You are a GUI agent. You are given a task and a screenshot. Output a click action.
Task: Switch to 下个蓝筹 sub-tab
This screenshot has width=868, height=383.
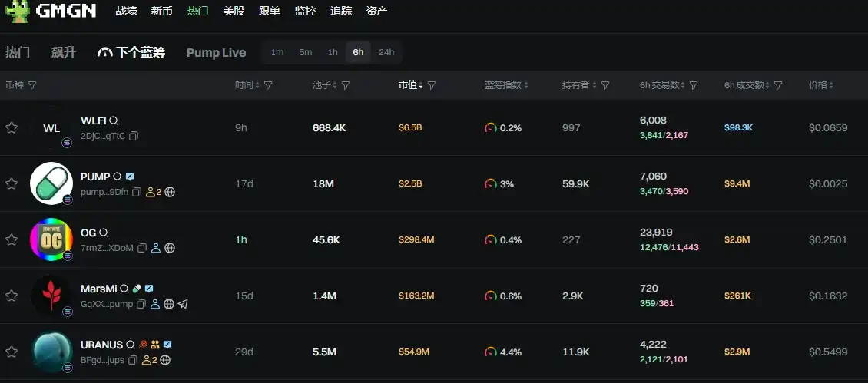click(x=131, y=53)
